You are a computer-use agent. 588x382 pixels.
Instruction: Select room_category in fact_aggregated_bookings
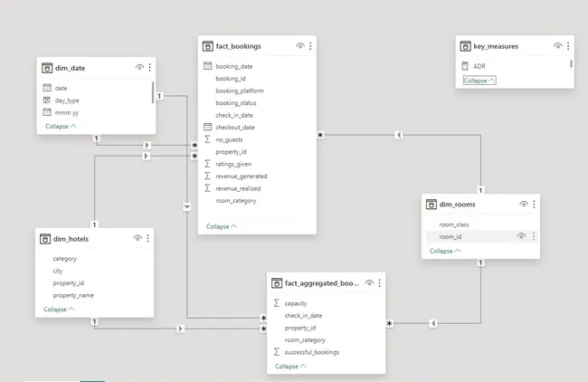[305, 340]
